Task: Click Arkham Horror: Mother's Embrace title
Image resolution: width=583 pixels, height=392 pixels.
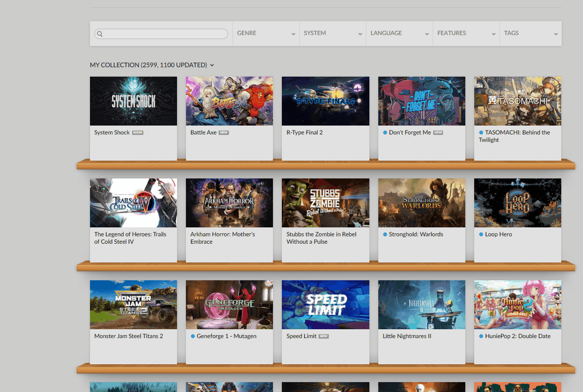Action: click(223, 238)
